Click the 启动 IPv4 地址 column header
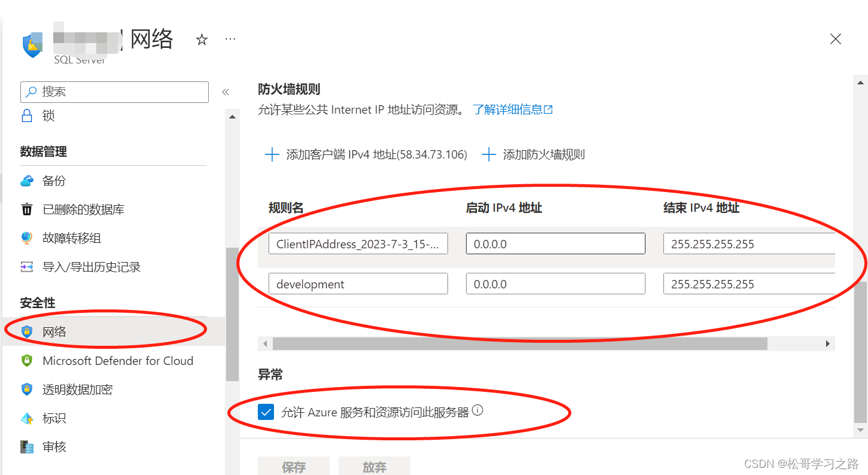Viewport: 868px width, 475px height. point(504,208)
